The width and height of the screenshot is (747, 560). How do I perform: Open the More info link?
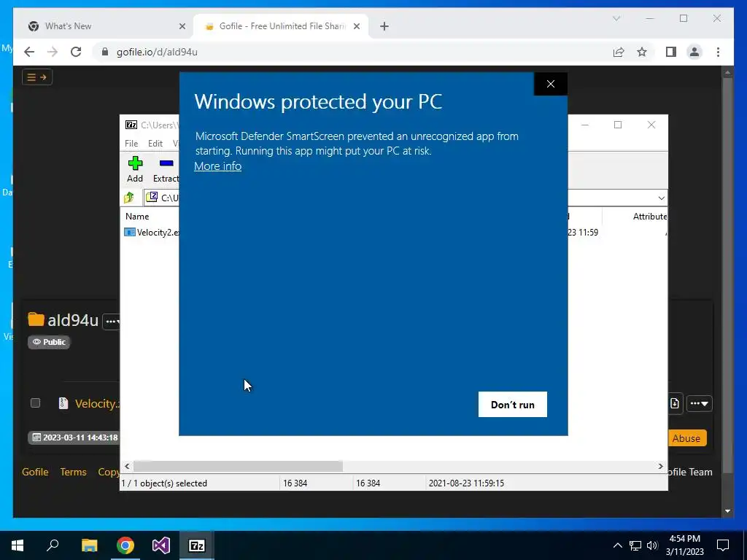217,166
